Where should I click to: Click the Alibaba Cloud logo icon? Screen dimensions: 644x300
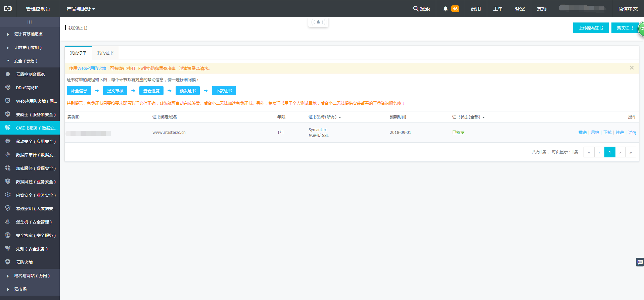(x=8, y=9)
